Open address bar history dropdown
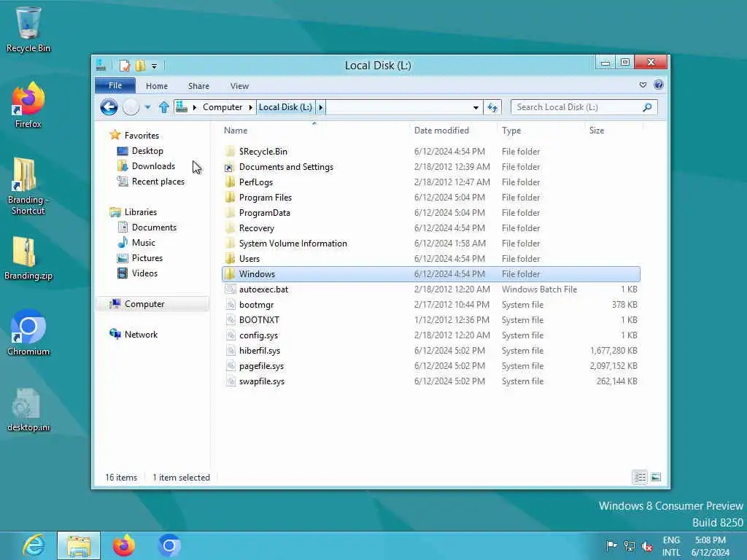This screenshot has height=560, width=747. 476,108
